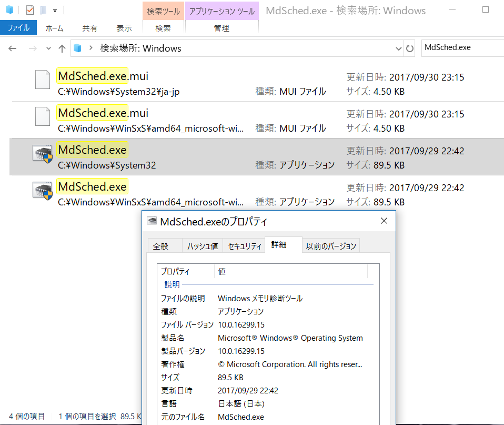Click the Microsoft Corporation copyright value
The width and height of the screenshot is (504, 425).
click(x=290, y=364)
